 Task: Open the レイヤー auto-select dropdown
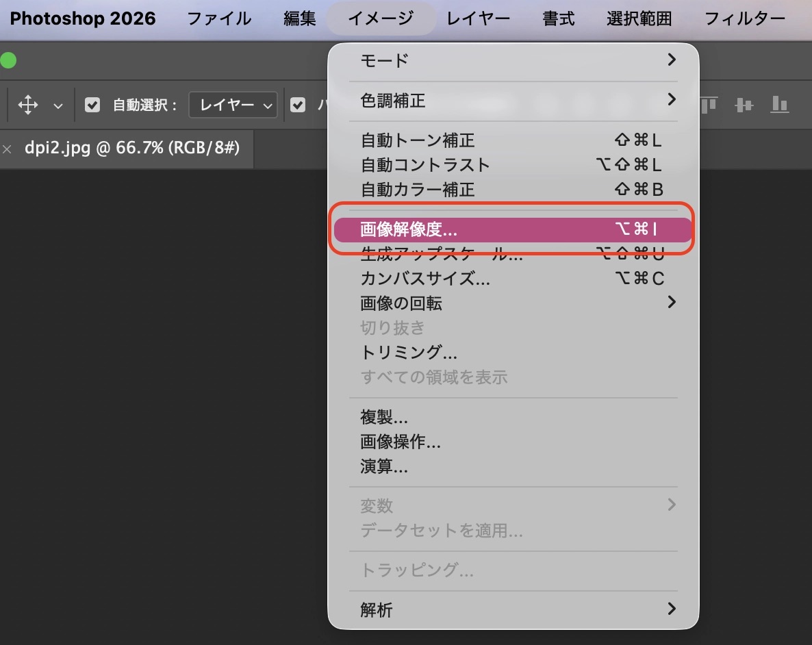pos(233,105)
